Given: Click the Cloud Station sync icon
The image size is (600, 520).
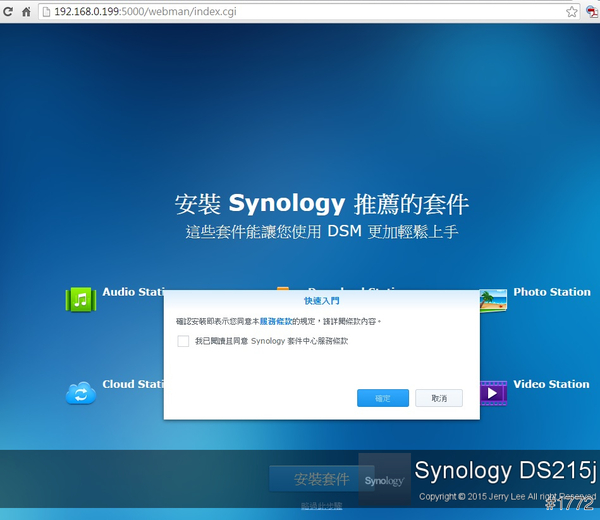Looking at the screenshot, I should 81,392.
